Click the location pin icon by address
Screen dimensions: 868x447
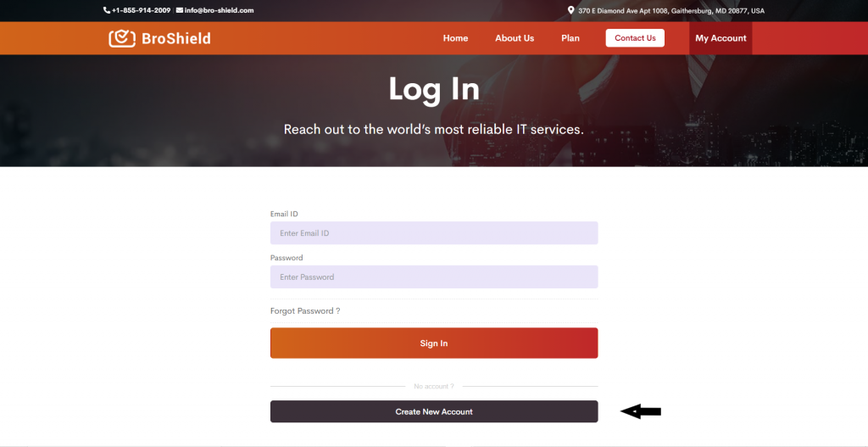[x=570, y=10]
